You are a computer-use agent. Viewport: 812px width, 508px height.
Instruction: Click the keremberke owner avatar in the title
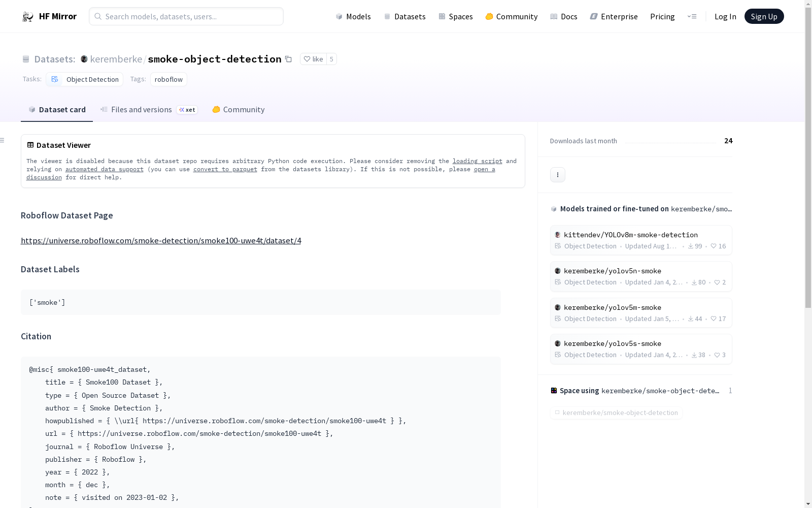[x=84, y=59]
